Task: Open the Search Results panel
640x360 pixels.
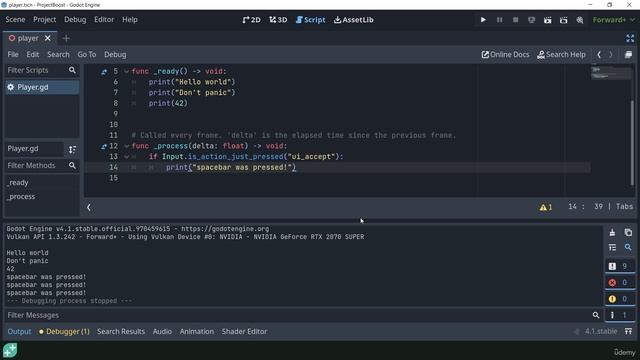Action: [121, 331]
